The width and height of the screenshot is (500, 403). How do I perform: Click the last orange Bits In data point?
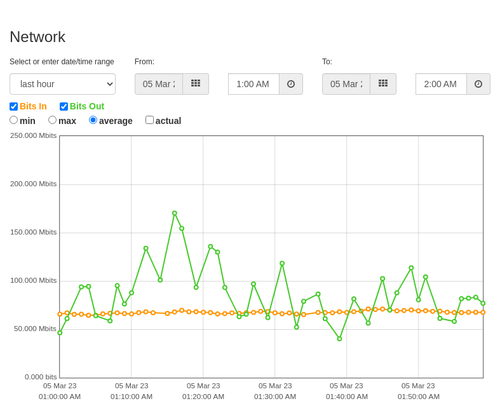point(483,312)
